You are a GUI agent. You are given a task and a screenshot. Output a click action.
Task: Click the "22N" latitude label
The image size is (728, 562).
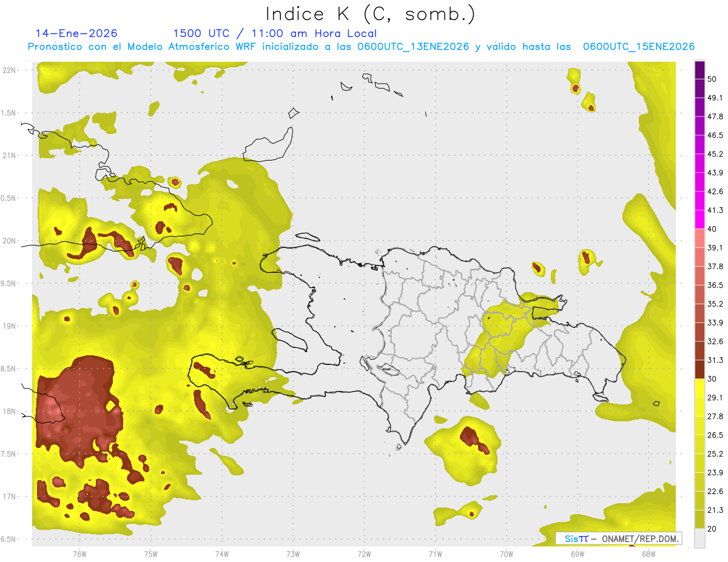pos(10,70)
